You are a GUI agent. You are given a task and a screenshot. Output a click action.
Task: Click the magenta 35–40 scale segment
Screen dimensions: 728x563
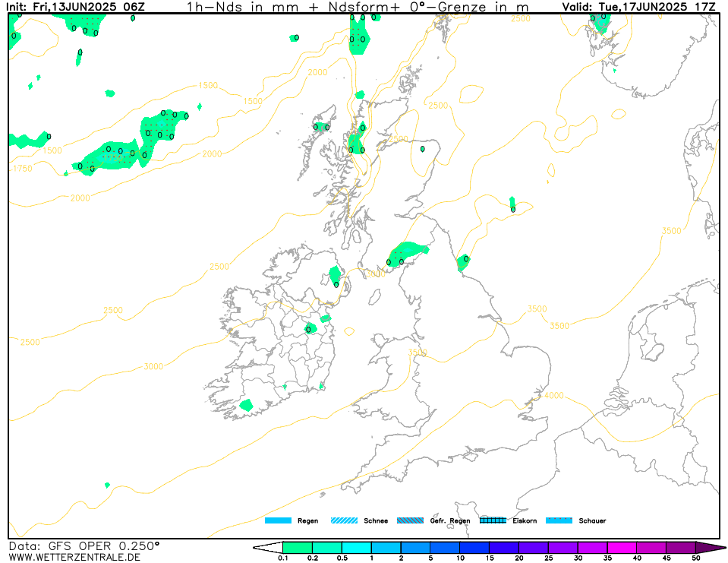click(x=622, y=548)
